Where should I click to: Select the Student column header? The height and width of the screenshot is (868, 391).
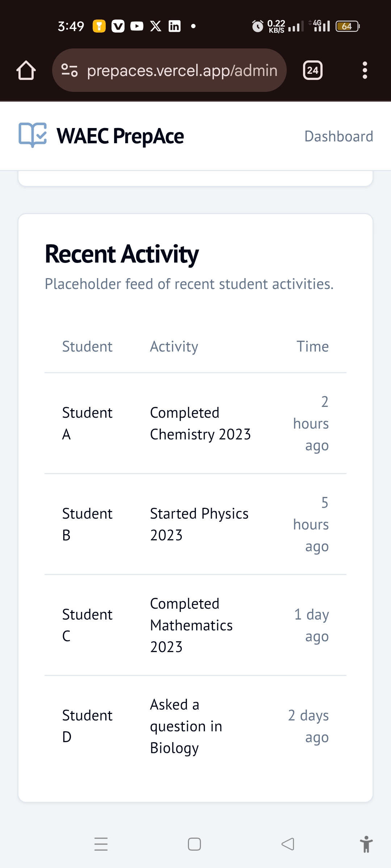tap(87, 346)
